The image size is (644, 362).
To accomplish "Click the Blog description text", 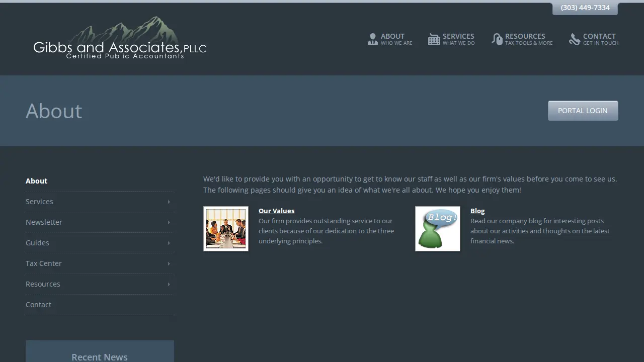I will point(540,231).
